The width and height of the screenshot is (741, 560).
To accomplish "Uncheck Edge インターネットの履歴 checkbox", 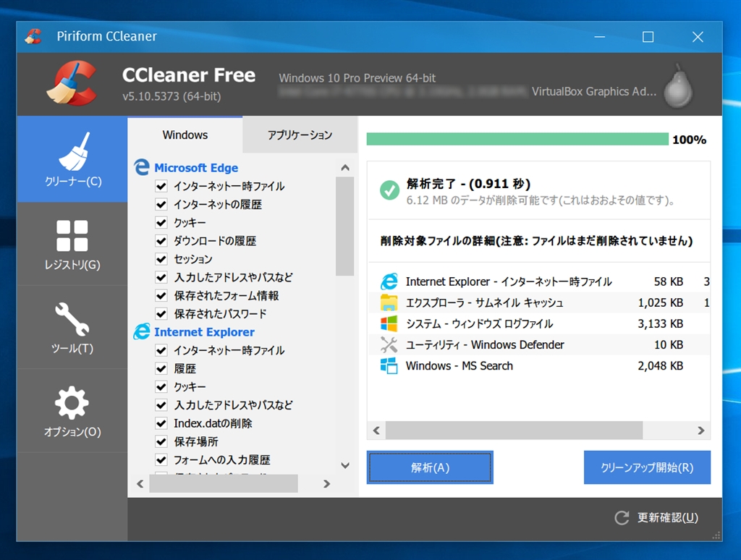I will pyautogui.click(x=161, y=204).
